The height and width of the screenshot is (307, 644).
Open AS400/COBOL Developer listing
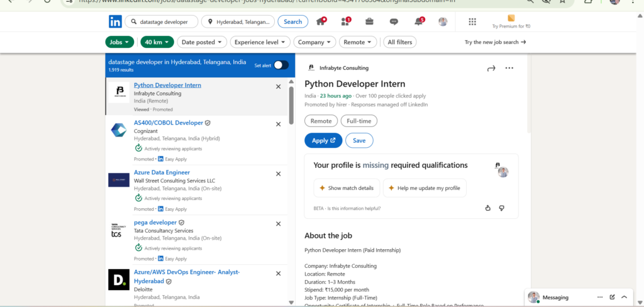tap(169, 123)
